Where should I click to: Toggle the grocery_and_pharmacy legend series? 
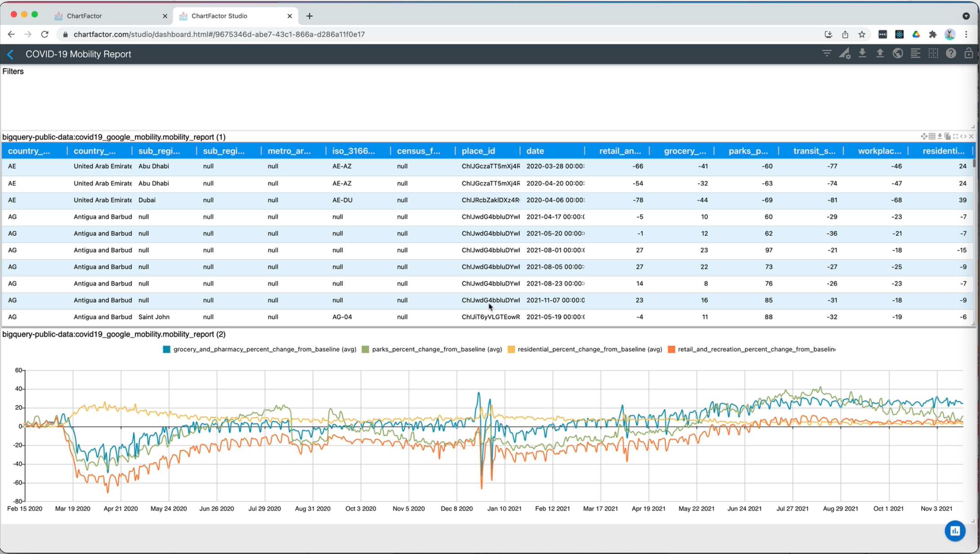[264, 349]
